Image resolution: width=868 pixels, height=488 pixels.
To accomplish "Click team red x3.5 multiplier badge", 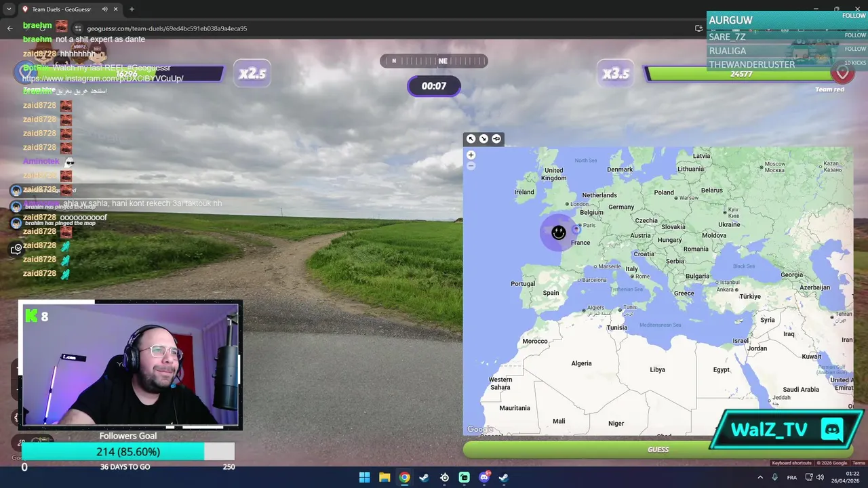I will click(616, 74).
